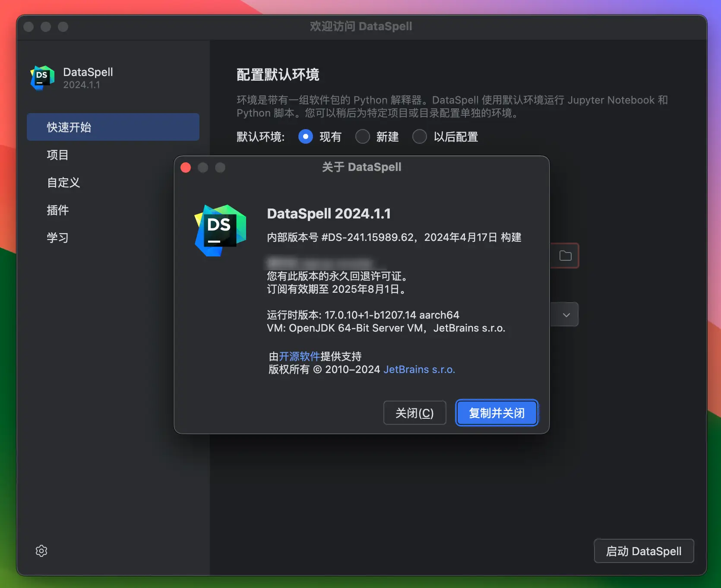
Task: Follow the JetBrains s.r.o. link
Action: pos(419,370)
